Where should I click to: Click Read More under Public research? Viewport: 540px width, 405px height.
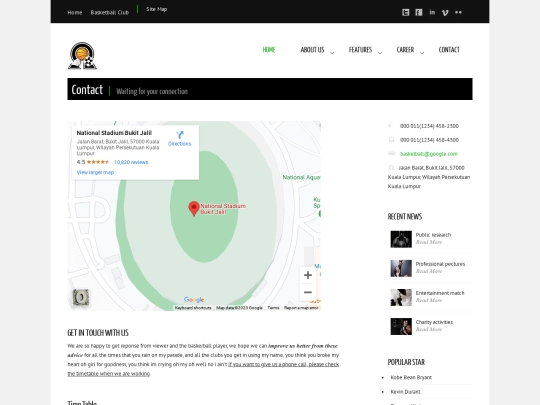point(429,242)
